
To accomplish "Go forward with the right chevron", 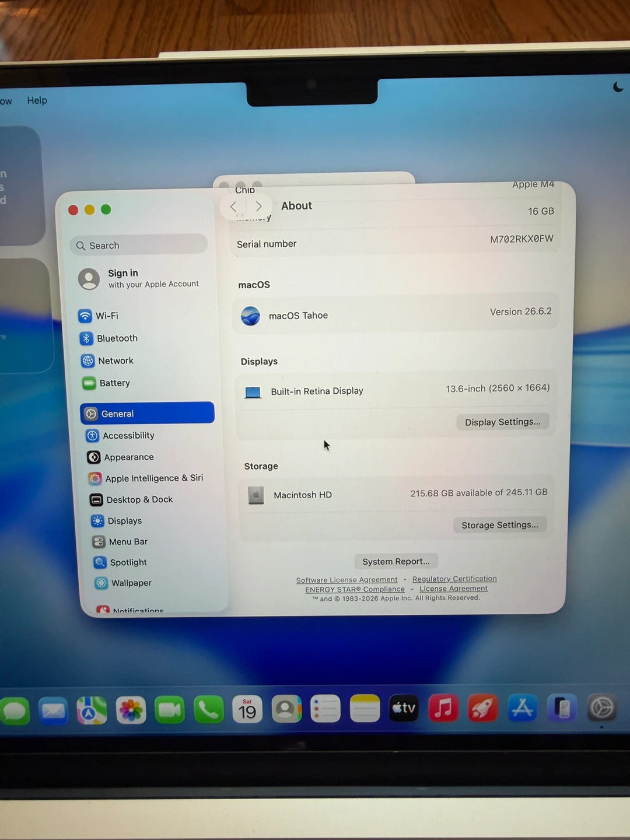I will 258,206.
